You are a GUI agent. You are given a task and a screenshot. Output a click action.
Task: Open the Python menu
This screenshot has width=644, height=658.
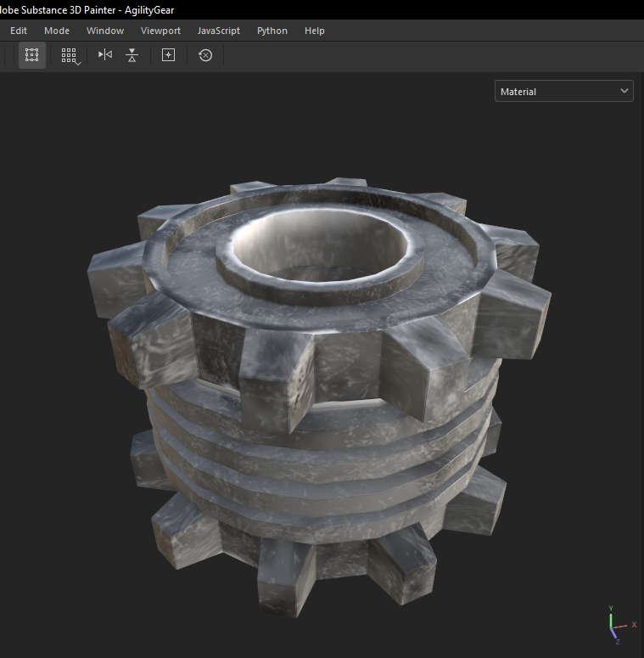[x=272, y=31]
